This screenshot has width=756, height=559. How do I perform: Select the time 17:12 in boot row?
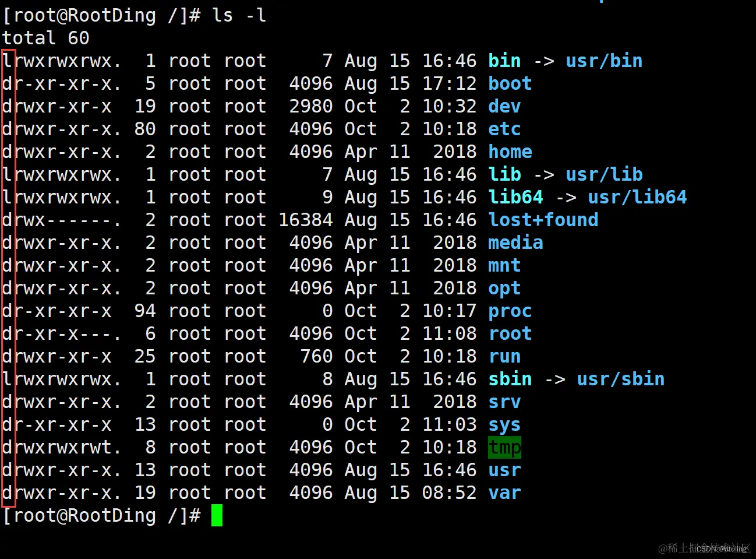click(449, 83)
